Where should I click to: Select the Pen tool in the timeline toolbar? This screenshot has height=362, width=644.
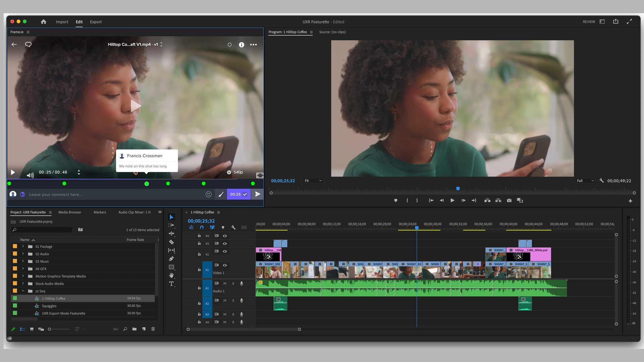pos(171,258)
